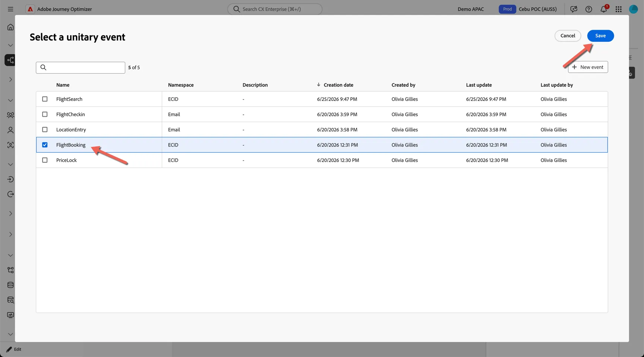The height and width of the screenshot is (357, 644).
Task: Check the FlightCheckin event checkbox
Action: (x=45, y=114)
